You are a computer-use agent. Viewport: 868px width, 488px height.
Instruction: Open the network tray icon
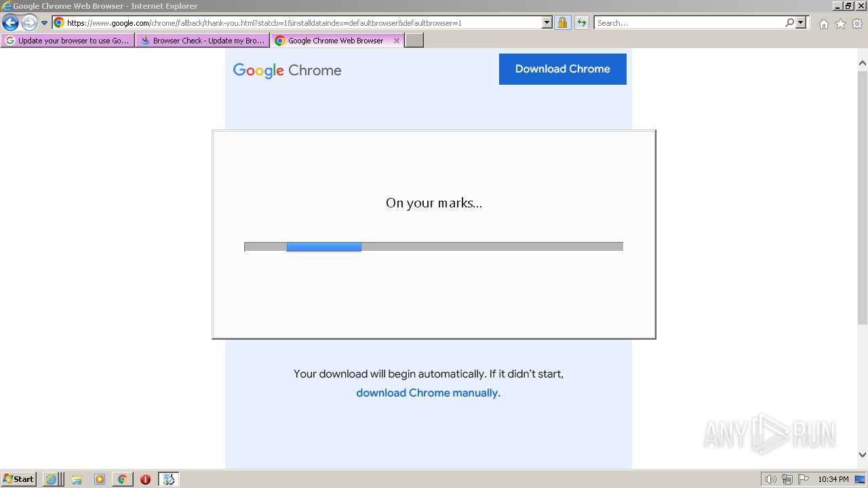[787, 479]
